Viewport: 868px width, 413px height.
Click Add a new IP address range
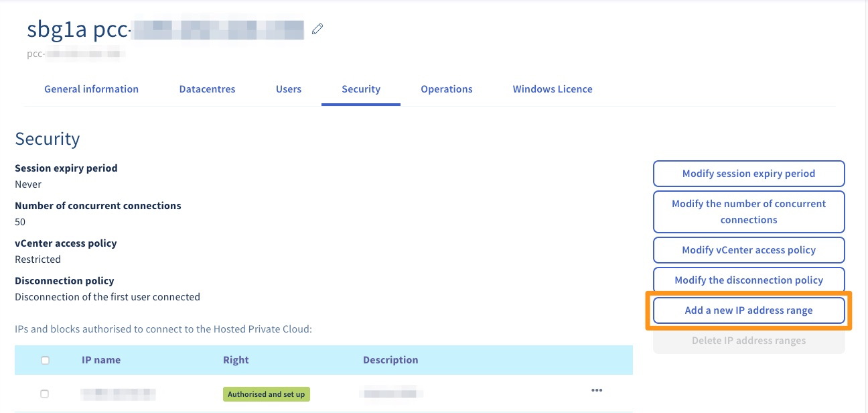(748, 310)
